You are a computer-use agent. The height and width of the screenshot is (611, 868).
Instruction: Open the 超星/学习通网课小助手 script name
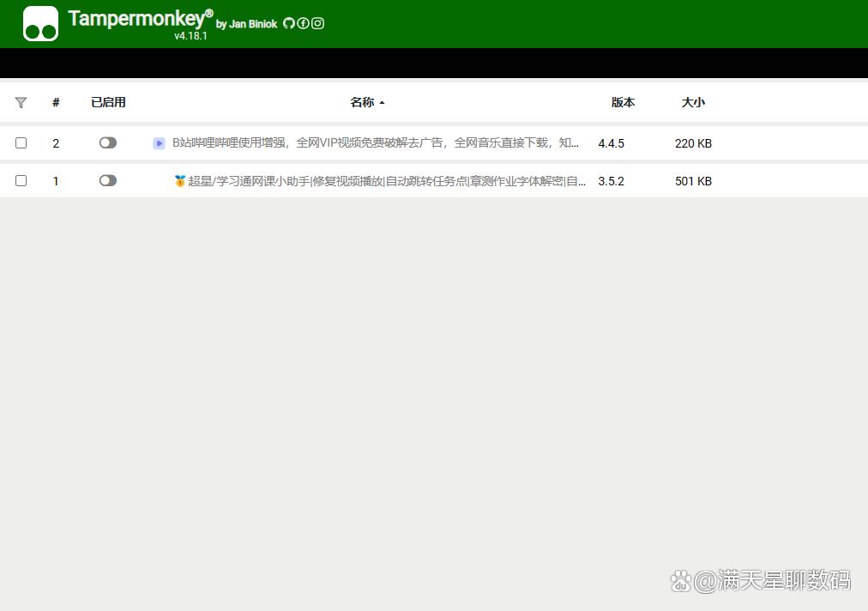[387, 181]
